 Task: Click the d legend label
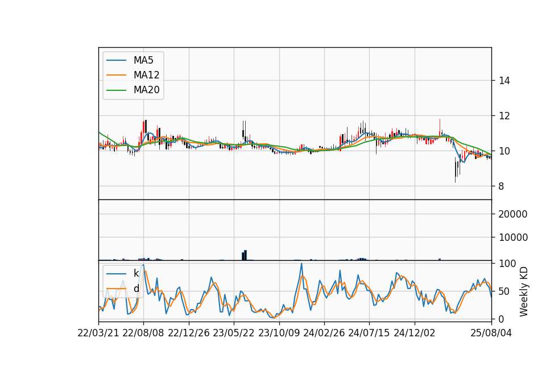tap(136, 289)
